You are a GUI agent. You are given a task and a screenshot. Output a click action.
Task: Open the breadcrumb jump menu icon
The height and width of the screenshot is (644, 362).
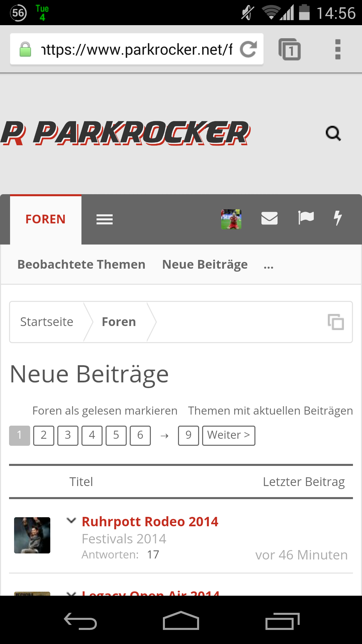(336, 322)
